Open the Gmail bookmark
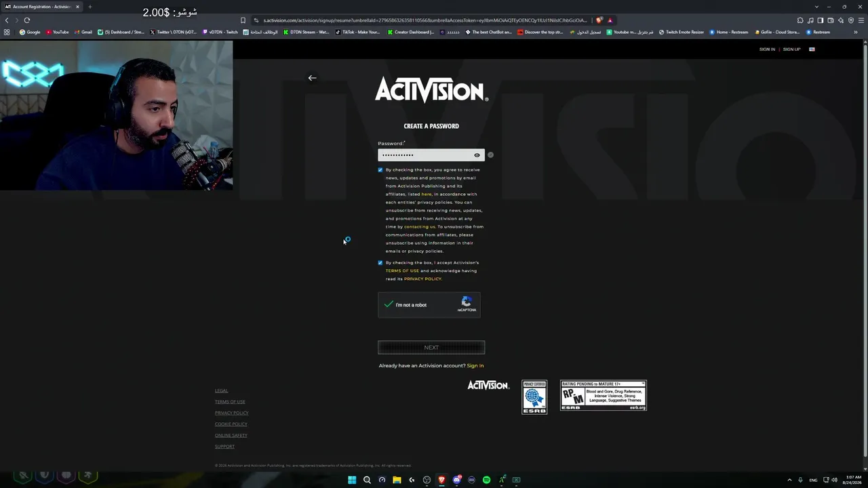This screenshot has height=488, width=868. (x=83, y=32)
